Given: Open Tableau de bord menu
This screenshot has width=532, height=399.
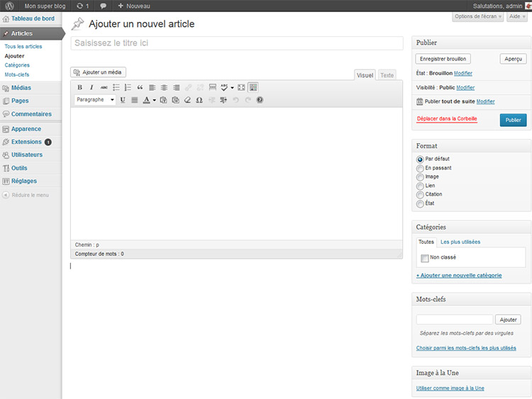Looking at the screenshot, I should pyautogui.click(x=31, y=18).
